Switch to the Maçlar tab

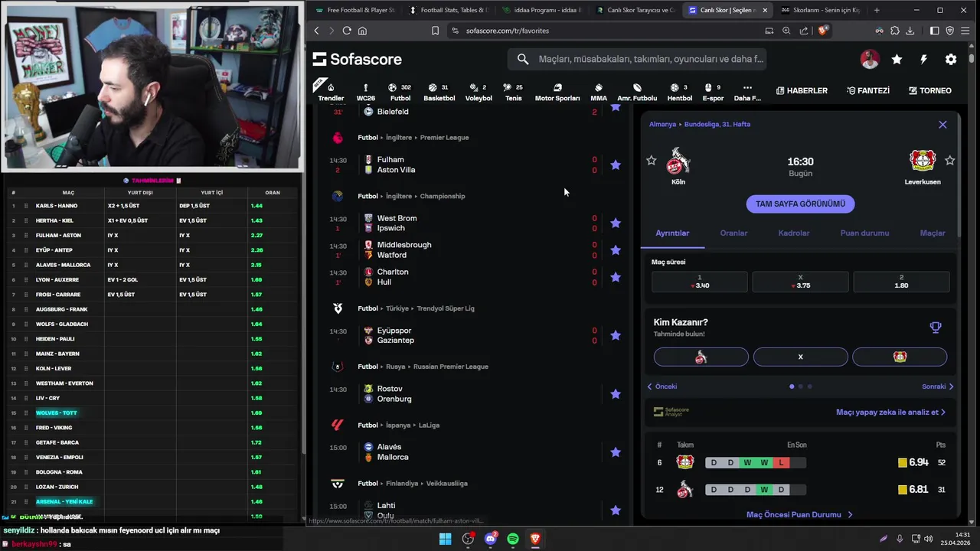coord(933,233)
